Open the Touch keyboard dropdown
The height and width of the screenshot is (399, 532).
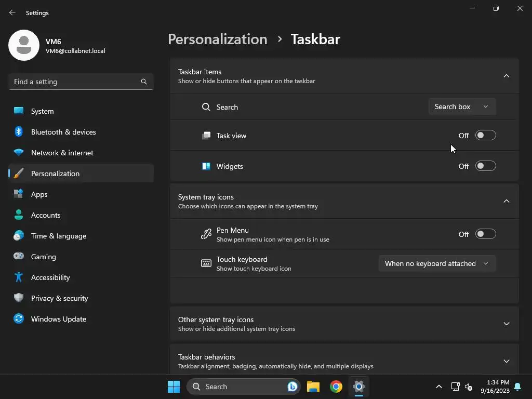[437, 263]
